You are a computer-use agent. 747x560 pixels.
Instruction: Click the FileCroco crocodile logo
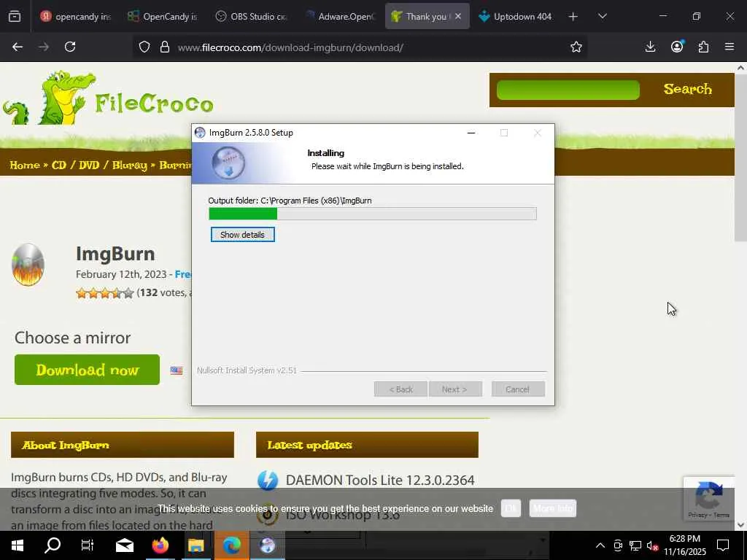pyautogui.click(x=108, y=98)
